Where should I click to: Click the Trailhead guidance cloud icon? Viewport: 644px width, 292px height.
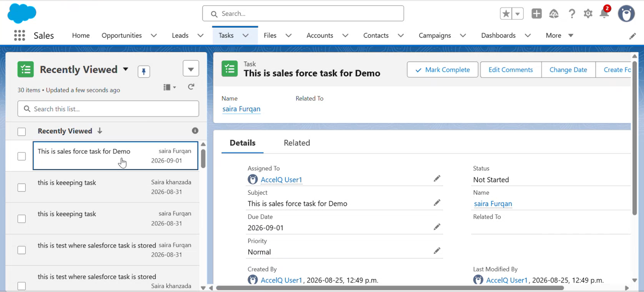(554, 14)
